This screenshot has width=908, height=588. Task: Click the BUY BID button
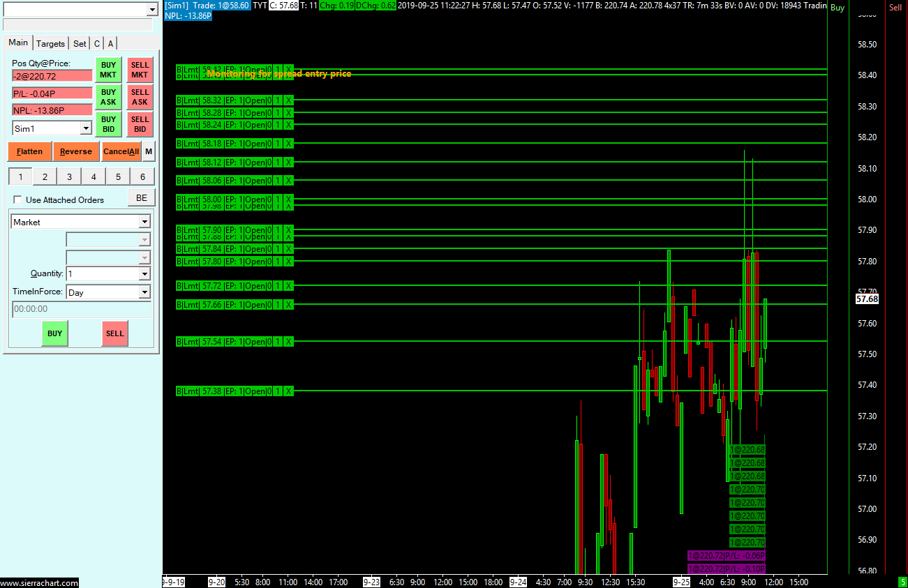pyautogui.click(x=108, y=124)
